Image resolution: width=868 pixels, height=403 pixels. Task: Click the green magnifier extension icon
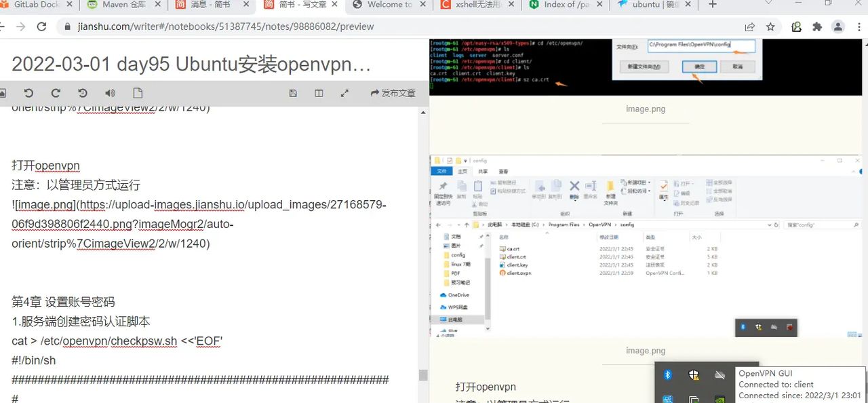tap(795, 26)
